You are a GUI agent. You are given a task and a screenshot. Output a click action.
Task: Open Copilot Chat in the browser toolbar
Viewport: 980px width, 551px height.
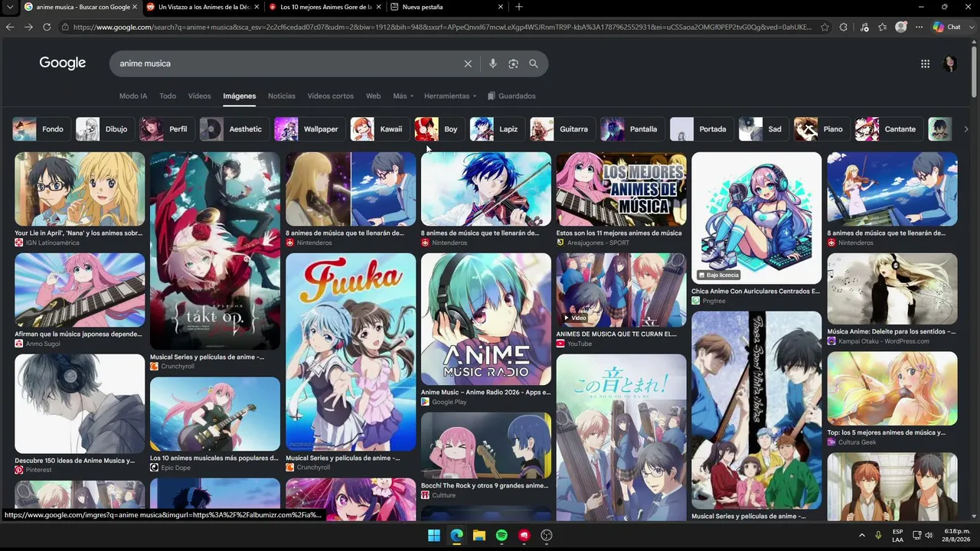(x=947, y=27)
